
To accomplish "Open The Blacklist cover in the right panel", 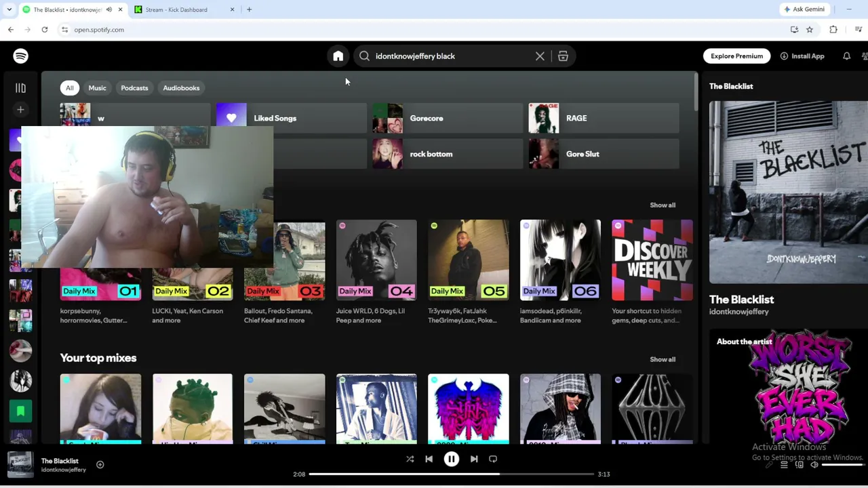I will pos(789,192).
